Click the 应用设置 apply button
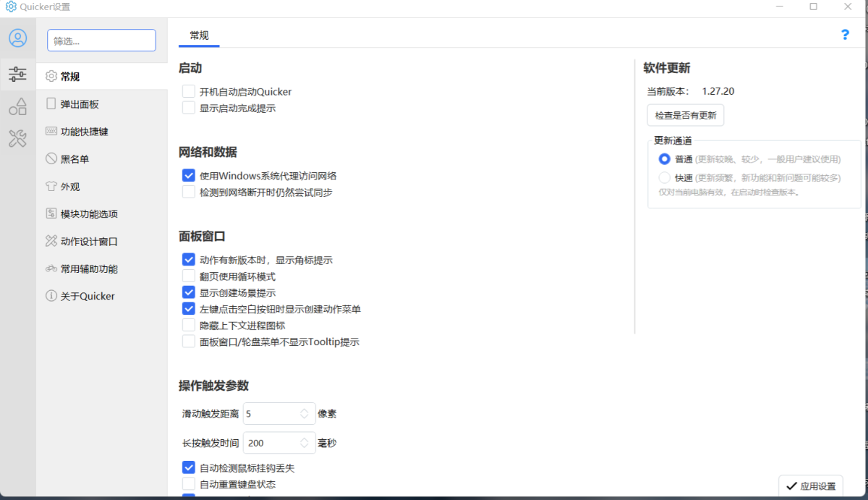This screenshot has height=500, width=868. pyautogui.click(x=810, y=486)
